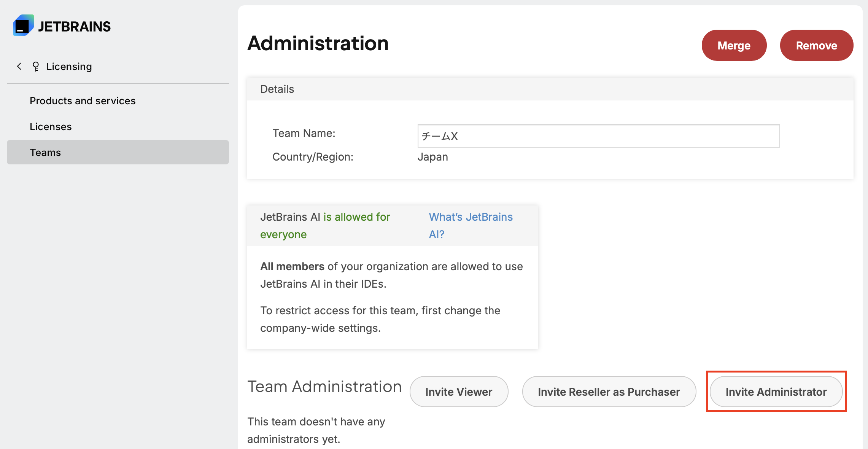Click the Team Administration heading
This screenshot has height=449, width=868.
(324, 387)
